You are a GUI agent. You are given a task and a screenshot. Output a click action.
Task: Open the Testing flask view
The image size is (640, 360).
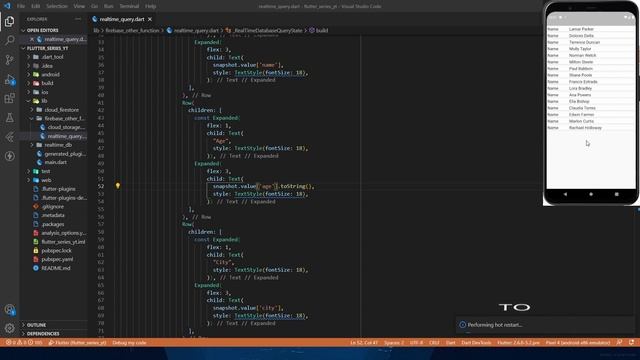[9, 118]
